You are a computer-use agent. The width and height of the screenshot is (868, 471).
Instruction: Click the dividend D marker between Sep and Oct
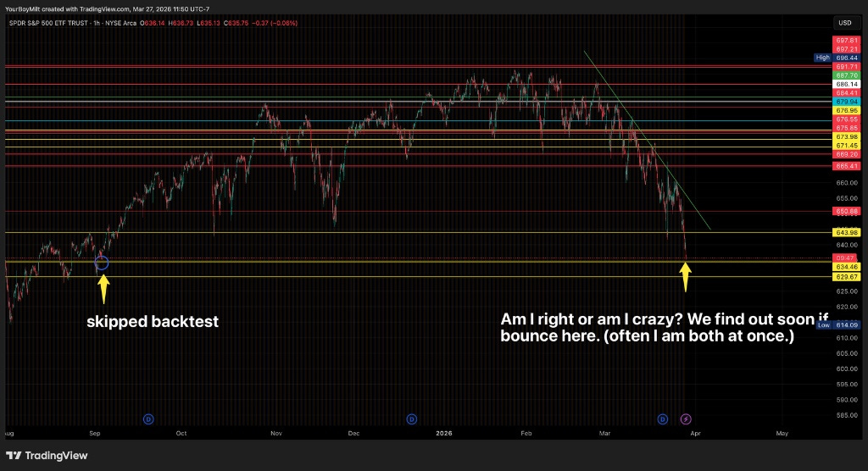click(x=148, y=419)
